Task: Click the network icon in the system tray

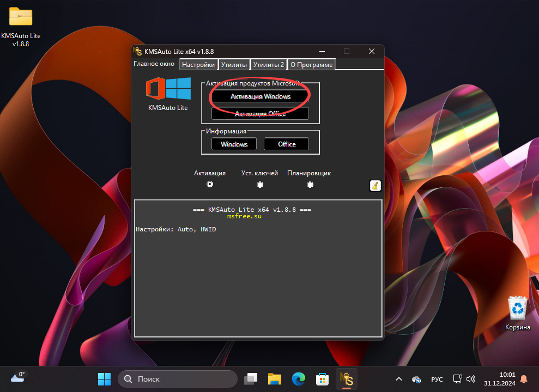Action: tap(457, 378)
